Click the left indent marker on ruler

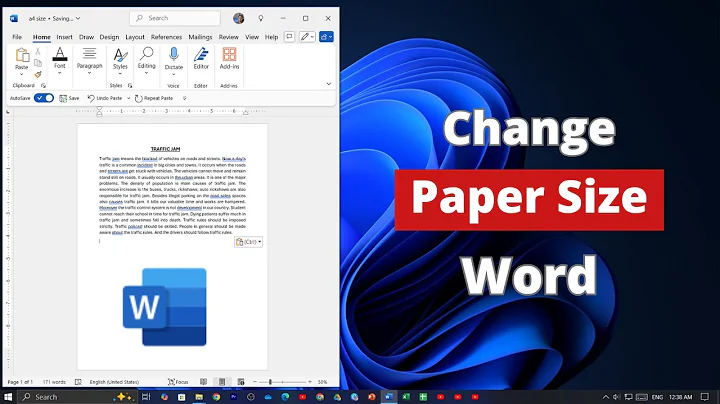point(99,113)
